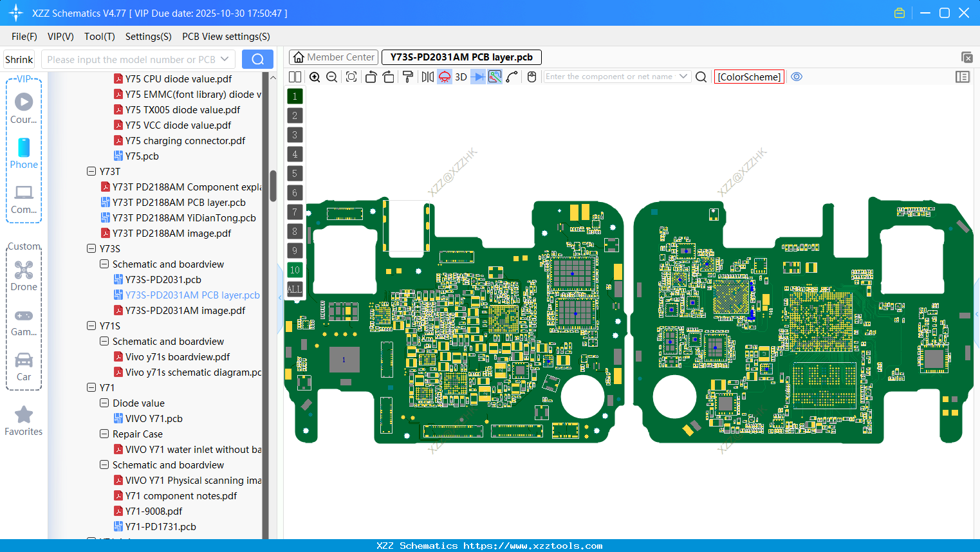Open the ColorScheme settings

pos(748,77)
